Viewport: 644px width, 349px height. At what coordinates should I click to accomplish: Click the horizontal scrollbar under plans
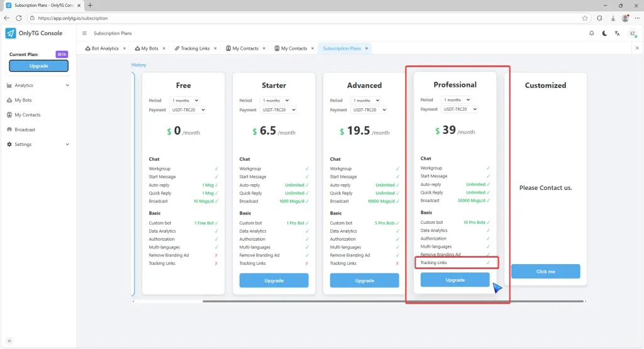tap(392, 301)
